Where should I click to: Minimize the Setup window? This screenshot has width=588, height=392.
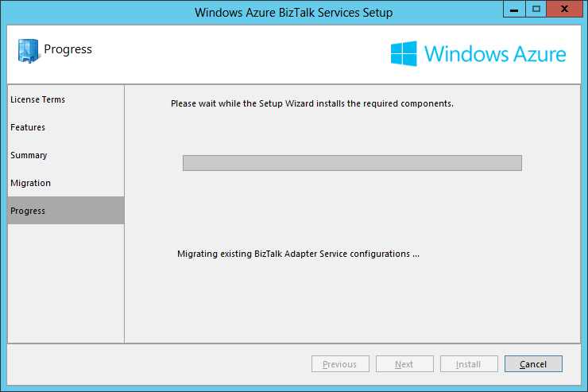pos(514,9)
